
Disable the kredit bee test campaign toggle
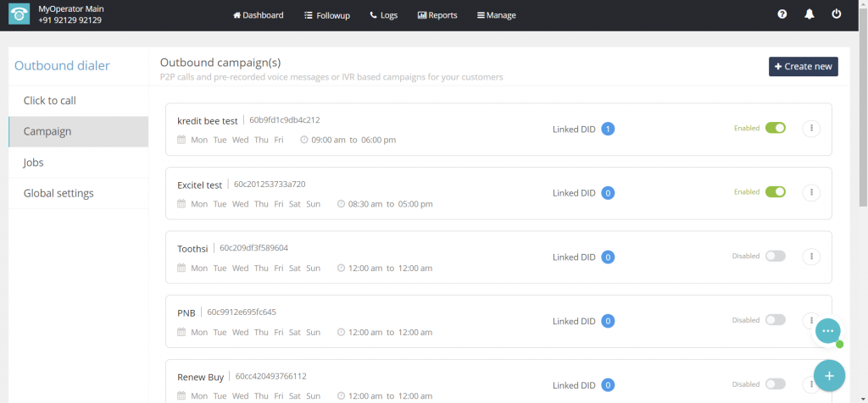coord(776,128)
